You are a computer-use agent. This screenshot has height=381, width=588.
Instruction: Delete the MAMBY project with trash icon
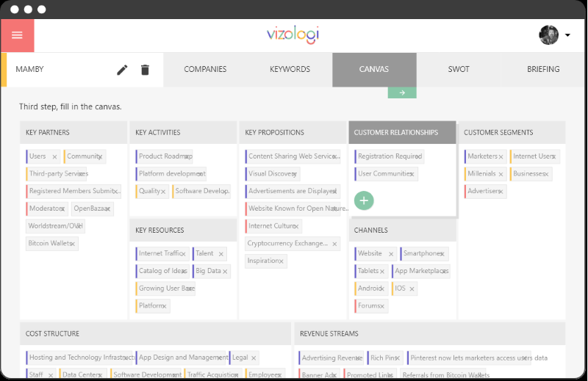145,70
